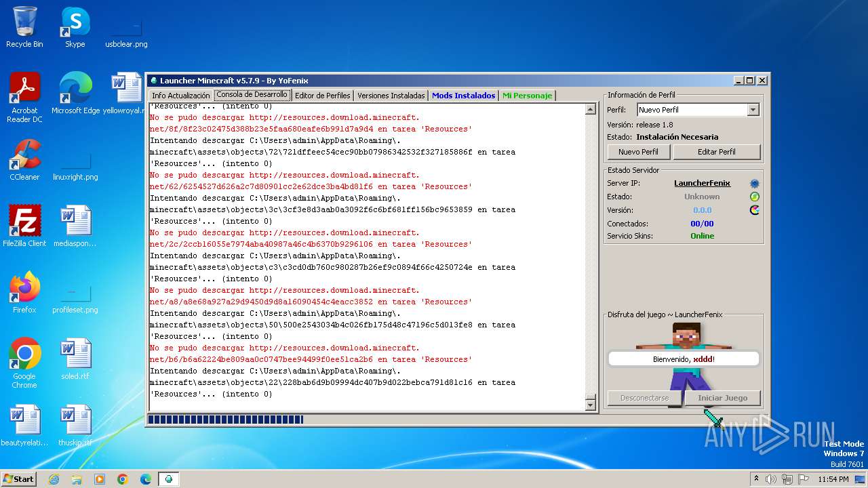868x488 pixels.
Task: Click the Versión '0.0.0' value
Action: coord(702,210)
